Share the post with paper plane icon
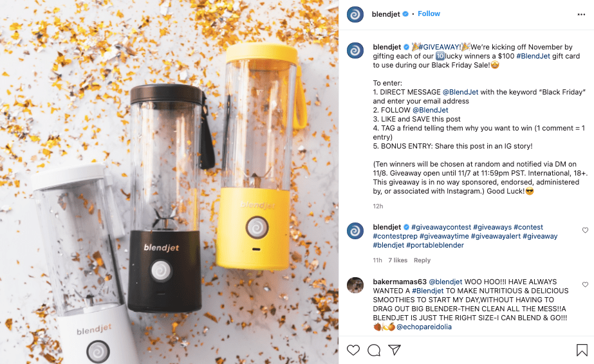 click(x=394, y=350)
